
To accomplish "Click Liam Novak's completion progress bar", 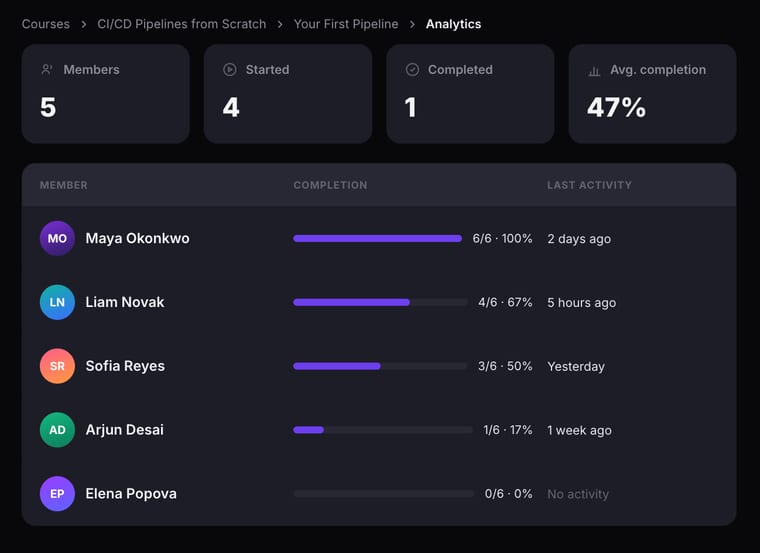I will [380, 302].
